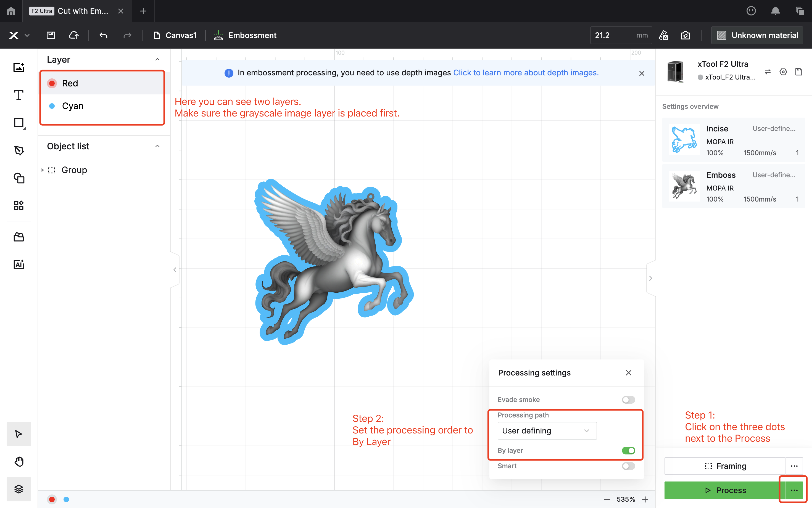Click the 535% zoom level
Viewport: 812px width, 508px height.
tap(626, 499)
